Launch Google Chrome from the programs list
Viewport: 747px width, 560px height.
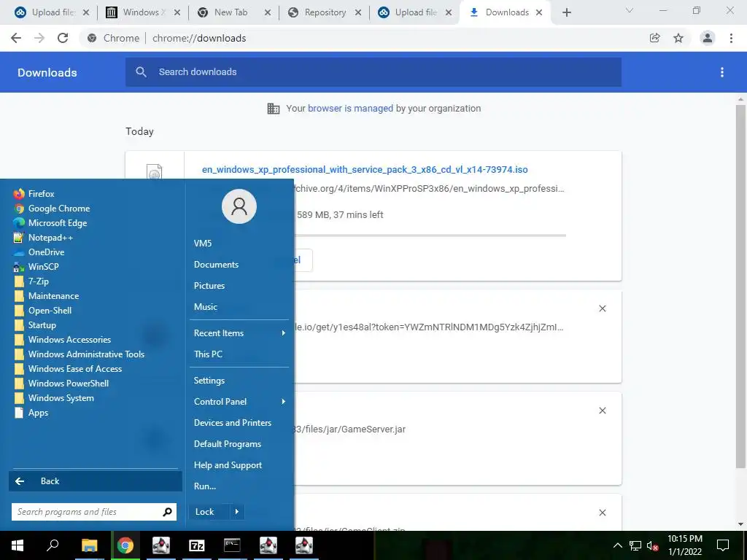tap(52, 208)
